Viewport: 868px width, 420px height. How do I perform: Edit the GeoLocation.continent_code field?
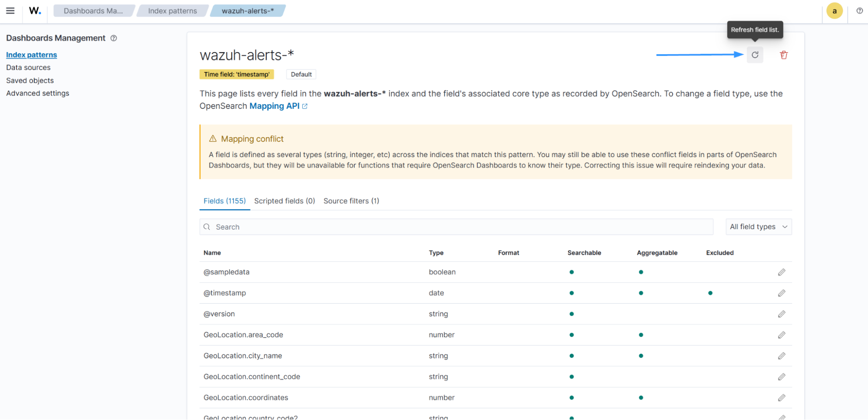coord(781,377)
